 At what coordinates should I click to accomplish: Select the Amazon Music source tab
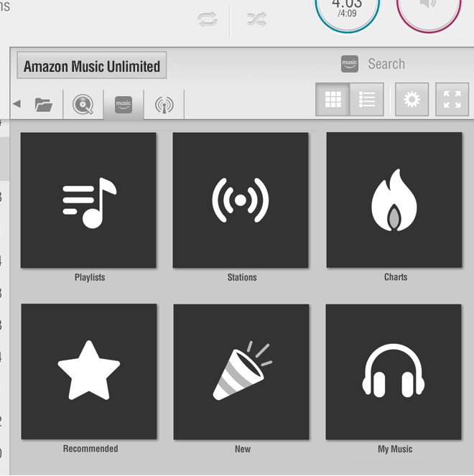point(124,105)
